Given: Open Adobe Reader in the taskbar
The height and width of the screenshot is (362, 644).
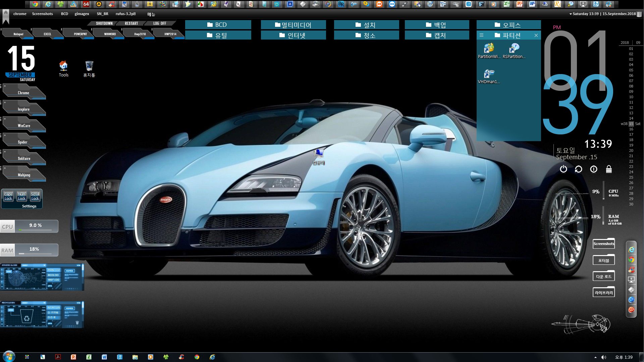Looking at the screenshot, I should [58, 357].
